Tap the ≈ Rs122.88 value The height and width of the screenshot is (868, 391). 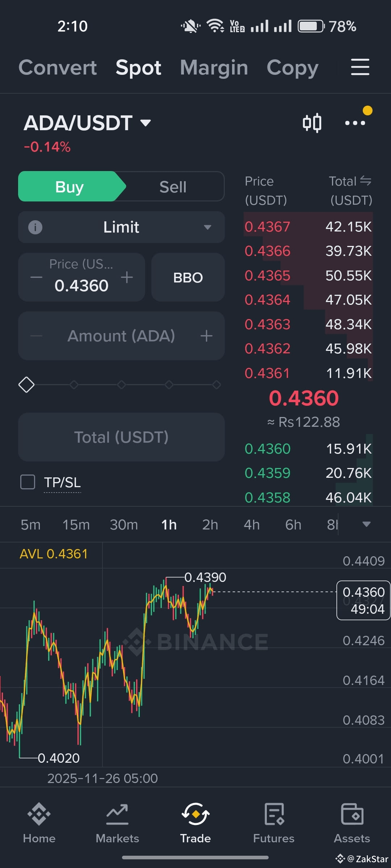tap(303, 422)
